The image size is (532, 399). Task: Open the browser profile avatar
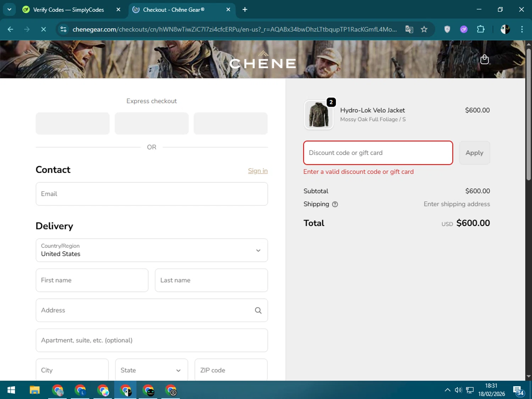coord(505,29)
